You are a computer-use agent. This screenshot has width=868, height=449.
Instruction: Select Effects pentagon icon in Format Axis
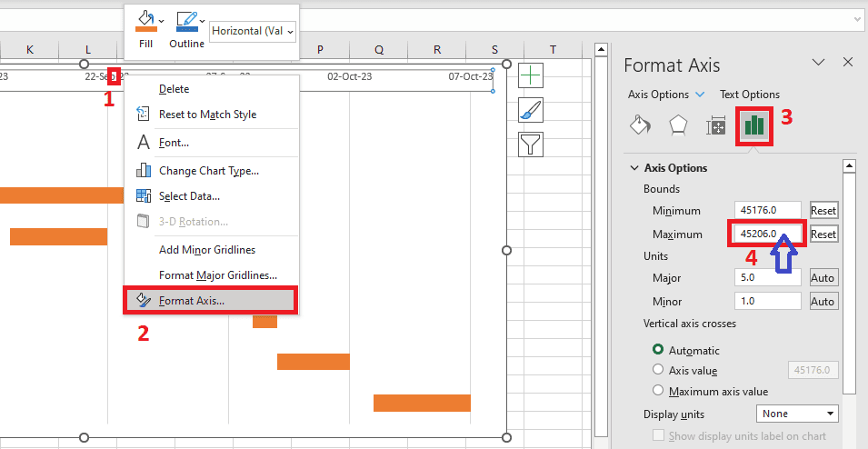pyautogui.click(x=678, y=125)
